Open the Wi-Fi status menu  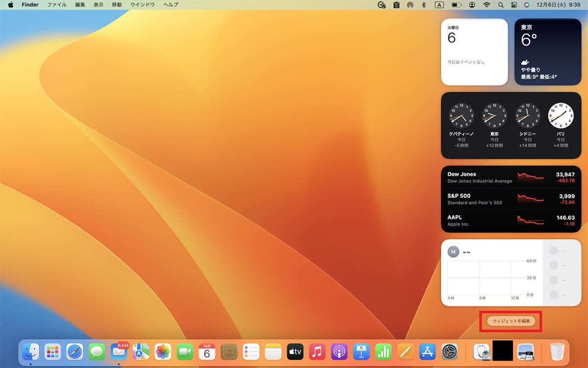click(486, 4)
